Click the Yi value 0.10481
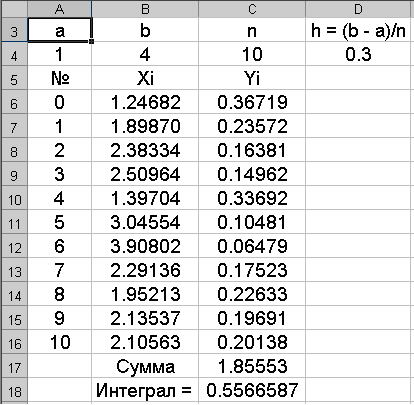Image resolution: width=414 pixels, height=405 pixels. point(252,222)
